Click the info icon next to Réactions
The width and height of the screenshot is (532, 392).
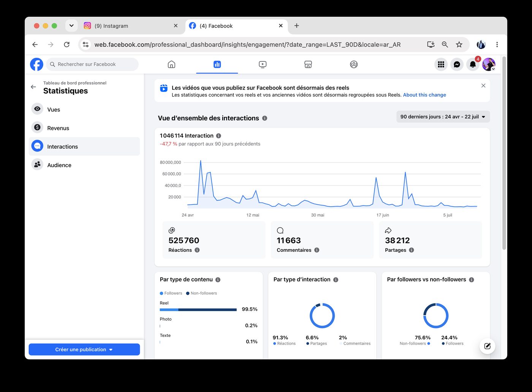(x=197, y=250)
